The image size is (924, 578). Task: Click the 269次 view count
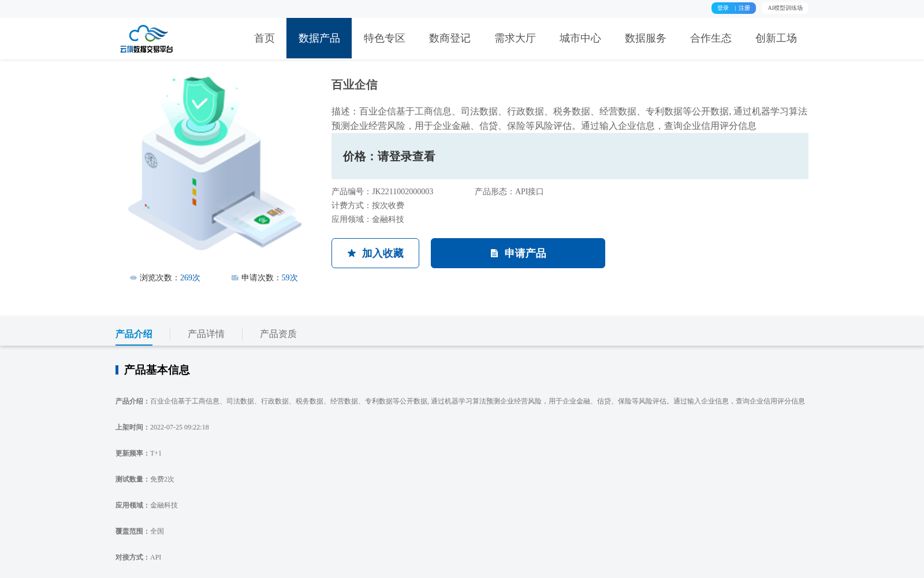tap(190, 278)
